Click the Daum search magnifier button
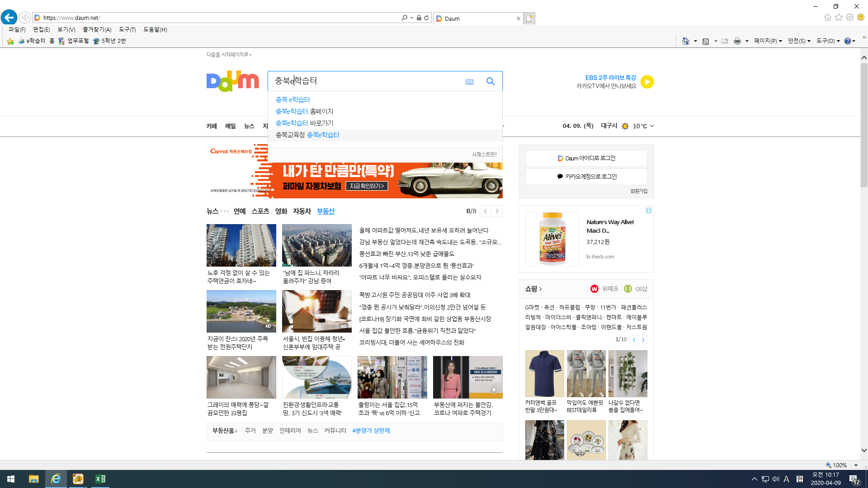This screenshot has width=868, height=488. (491, 81)
